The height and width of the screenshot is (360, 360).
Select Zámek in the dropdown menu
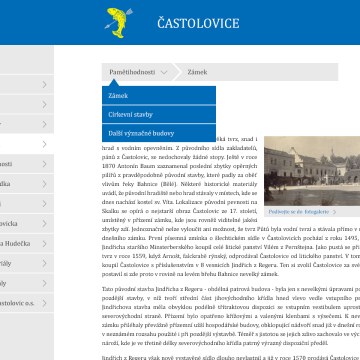(159, 96)
